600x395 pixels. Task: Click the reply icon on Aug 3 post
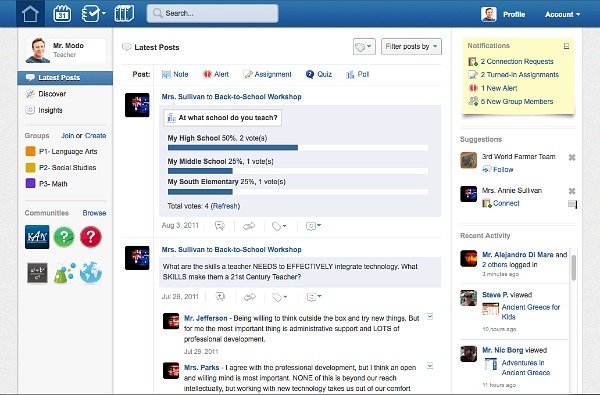click(x=220, y=226)
